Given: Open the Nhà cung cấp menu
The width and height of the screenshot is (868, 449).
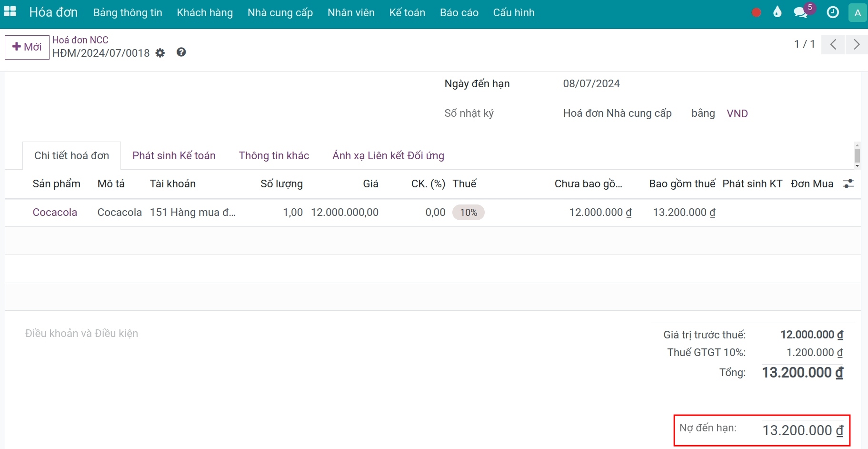Looking at the screenshot, I should 280,12.
